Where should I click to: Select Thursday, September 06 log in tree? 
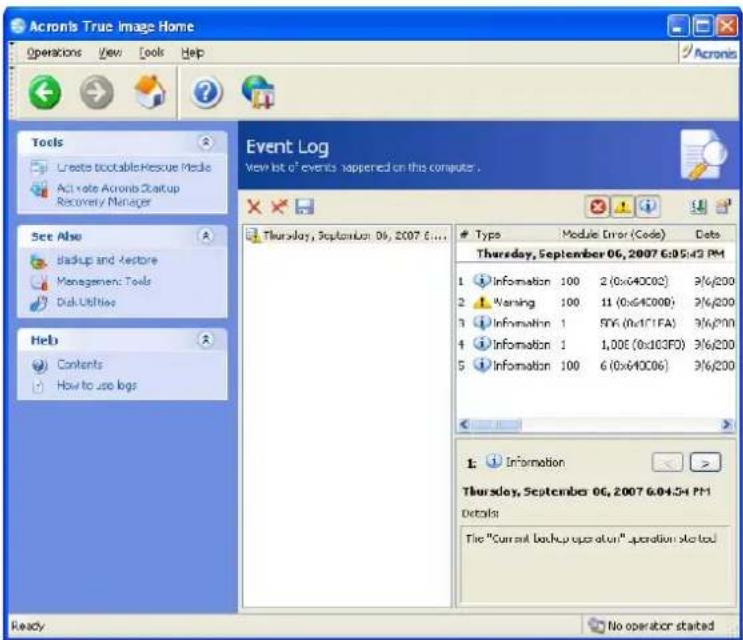tap(347, 235)
